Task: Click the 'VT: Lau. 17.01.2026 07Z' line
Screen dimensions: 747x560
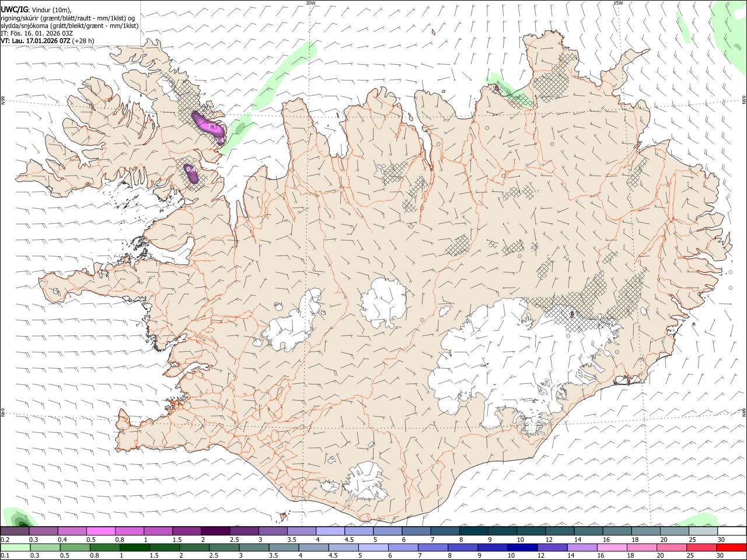Action: (x=36, y=41)
